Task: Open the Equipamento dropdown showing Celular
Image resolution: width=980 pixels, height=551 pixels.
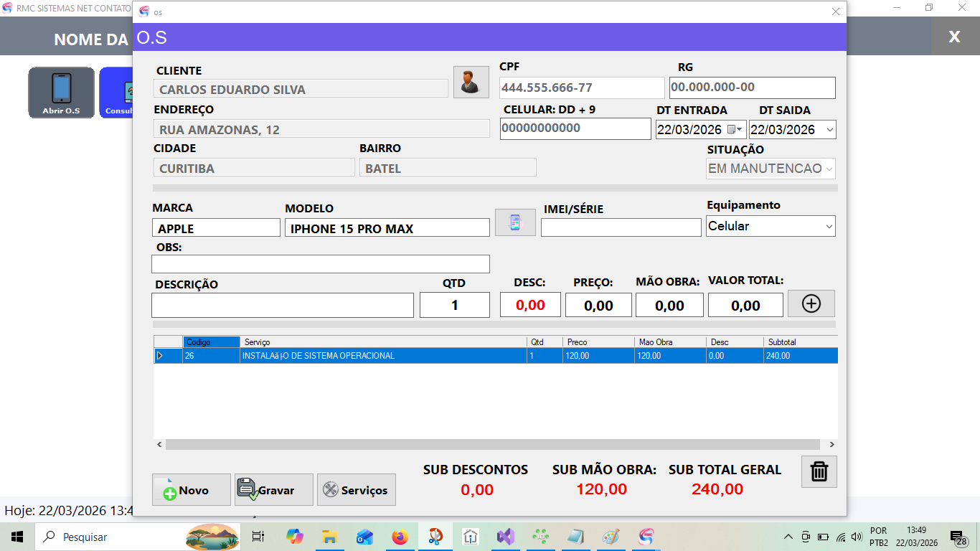Action: [829, 227]
